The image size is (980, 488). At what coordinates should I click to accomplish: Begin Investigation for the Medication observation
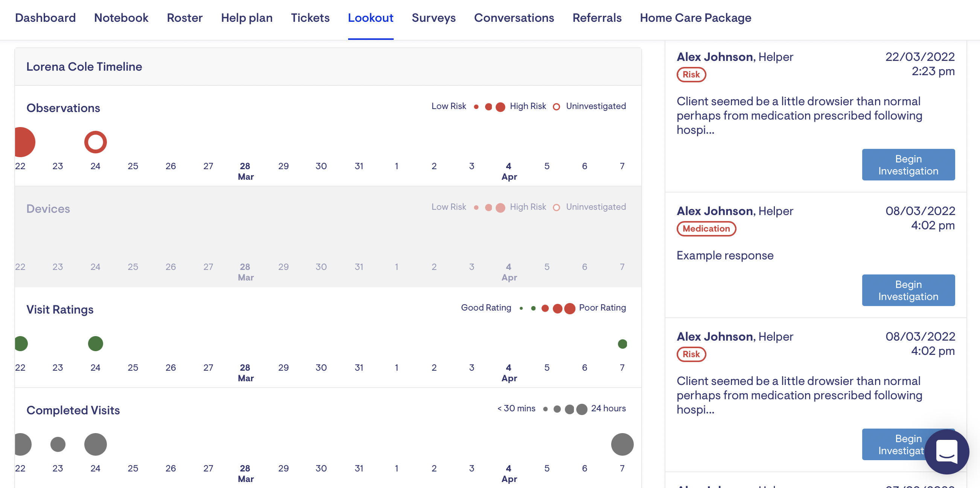908,290
